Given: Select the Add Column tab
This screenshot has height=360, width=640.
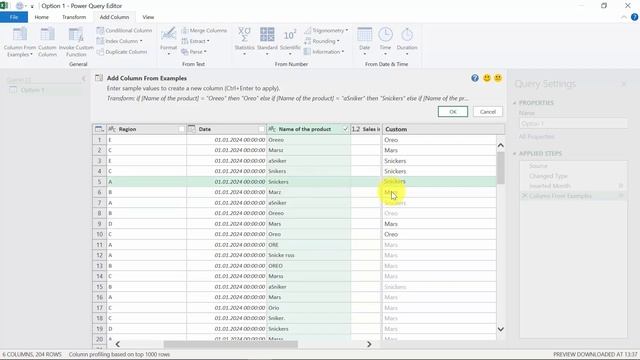Looking at the screenshot, I should 114,17.
